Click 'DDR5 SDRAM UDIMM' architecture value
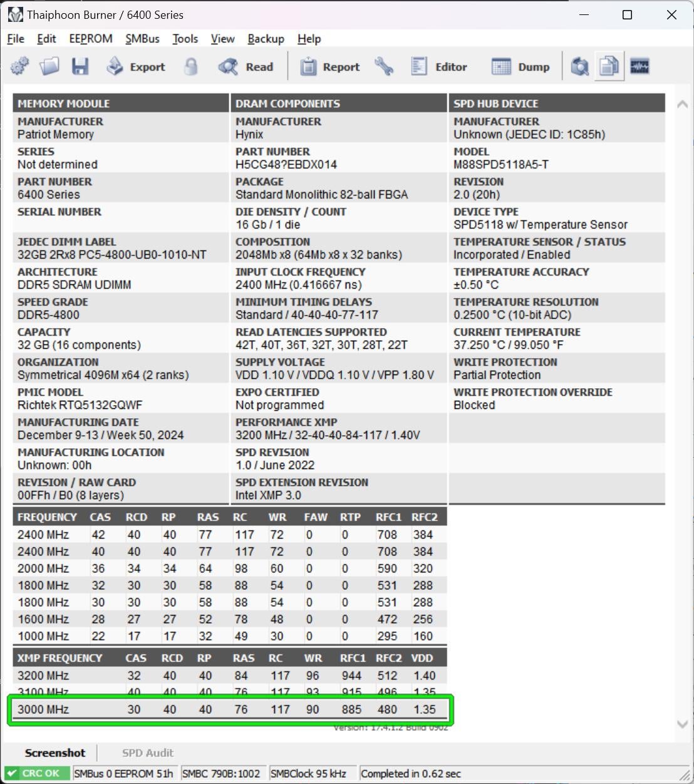 75,285
